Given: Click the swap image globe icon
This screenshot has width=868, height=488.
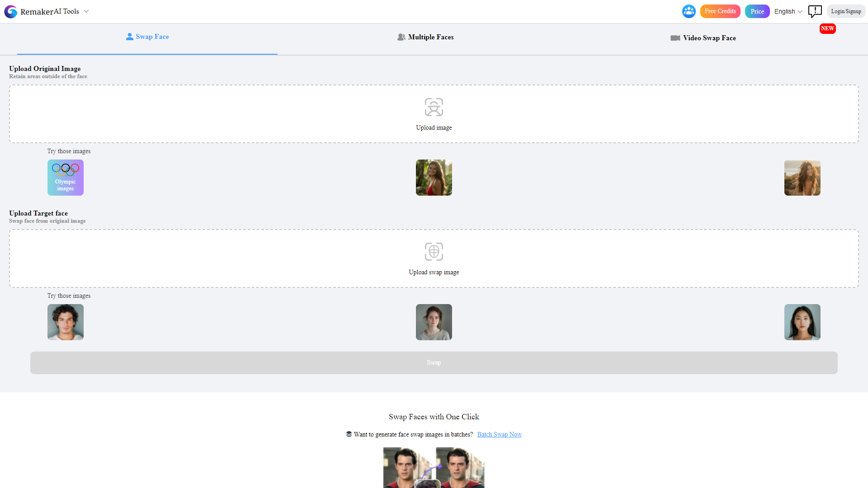Looking at the screenshot, I should 434,252.
